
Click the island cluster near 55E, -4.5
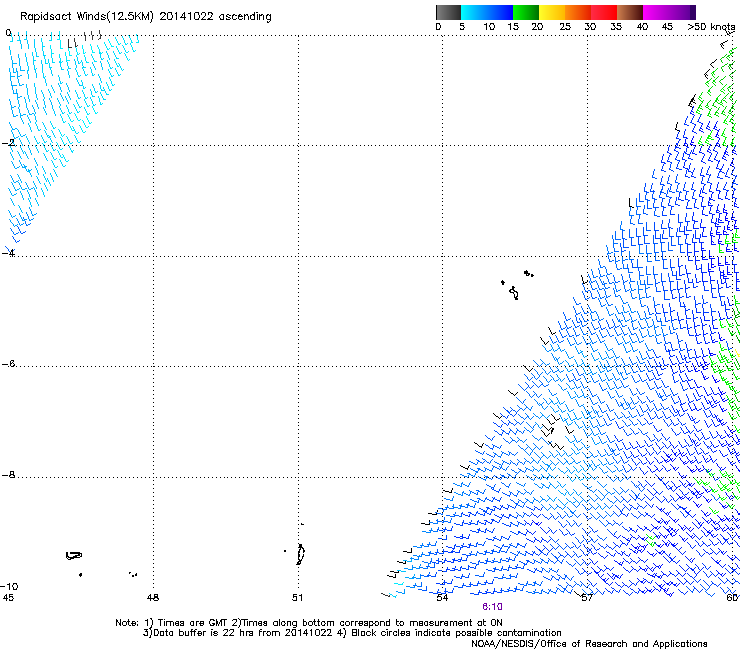[x=517, y=285]
